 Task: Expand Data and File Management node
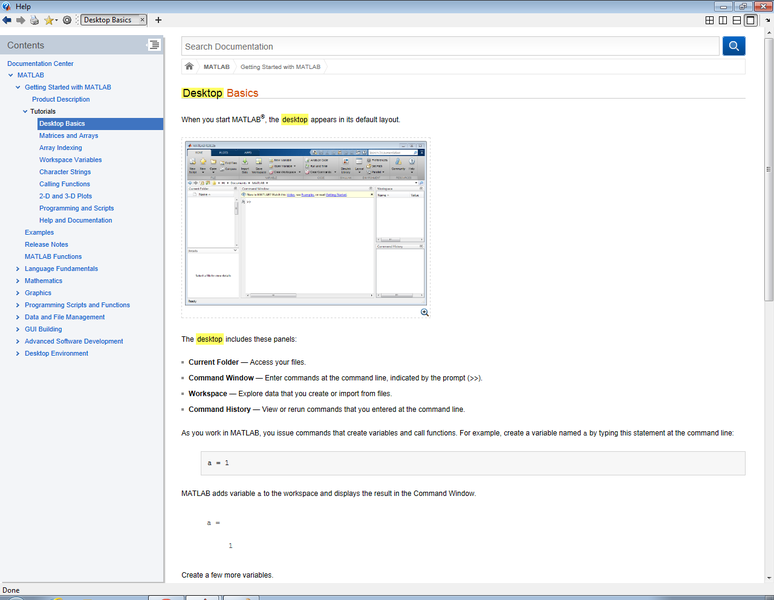(18, 317)
